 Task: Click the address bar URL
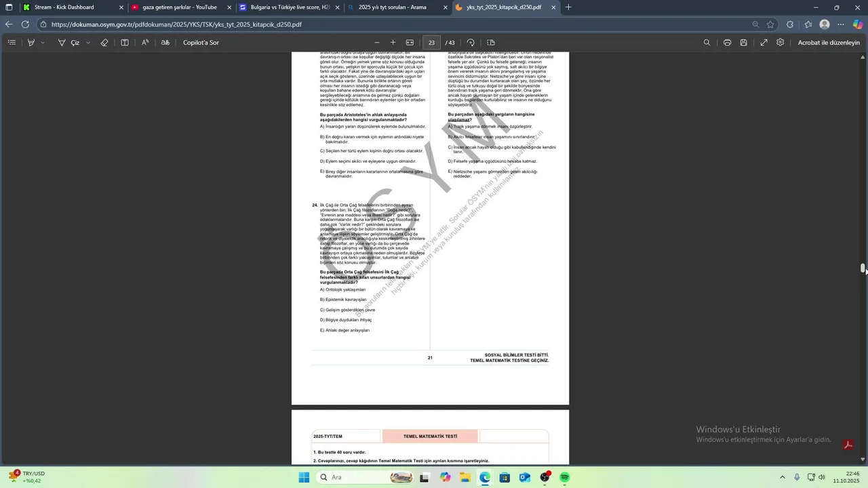click(x=176, y=24)
